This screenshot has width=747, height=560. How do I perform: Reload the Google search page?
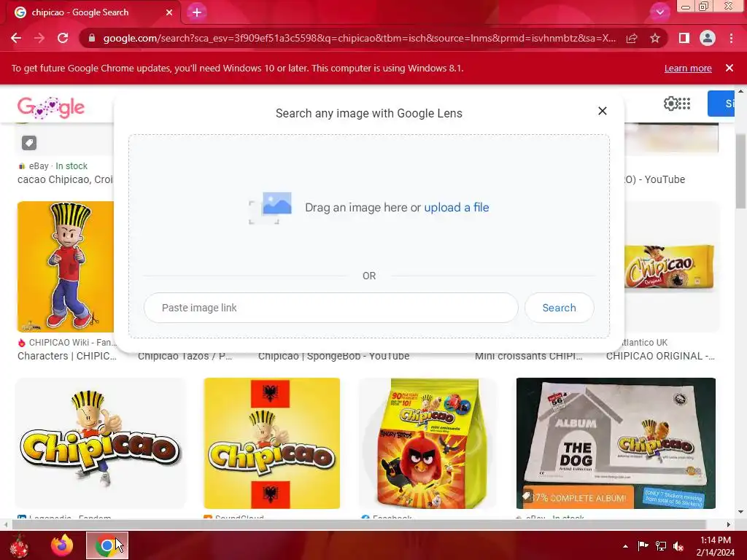pyautogui.click(x=63, y=38)
